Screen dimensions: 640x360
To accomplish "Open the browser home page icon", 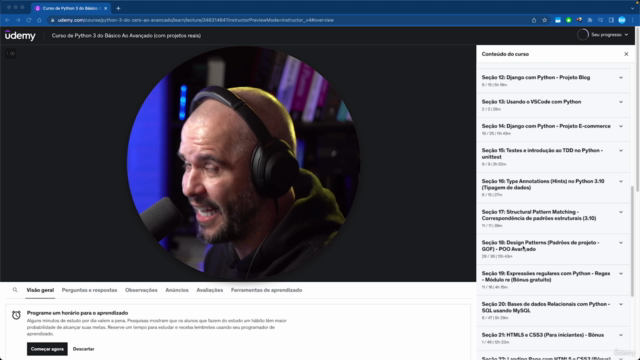I will point(39,20).
